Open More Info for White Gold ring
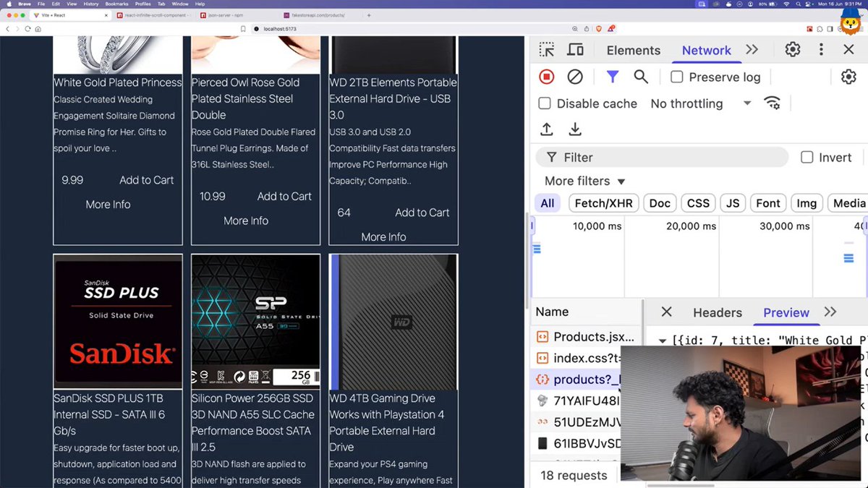Screen dimensions: 868x488 [108, 205]
